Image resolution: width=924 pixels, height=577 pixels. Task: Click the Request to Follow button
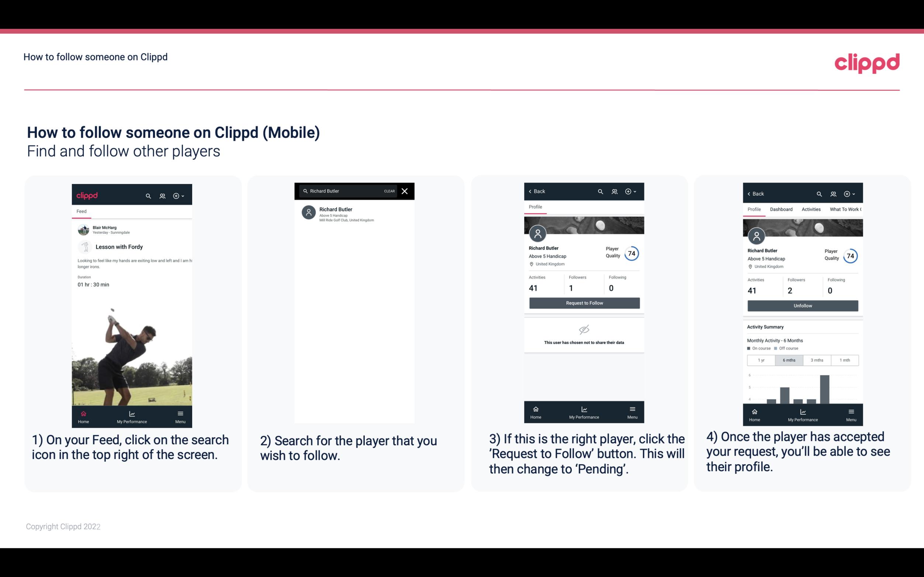584,302
